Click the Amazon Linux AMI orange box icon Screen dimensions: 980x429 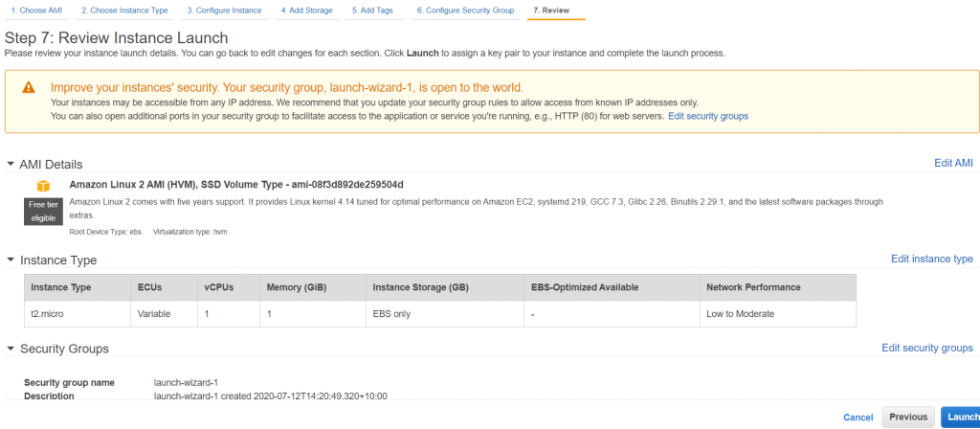43,186
